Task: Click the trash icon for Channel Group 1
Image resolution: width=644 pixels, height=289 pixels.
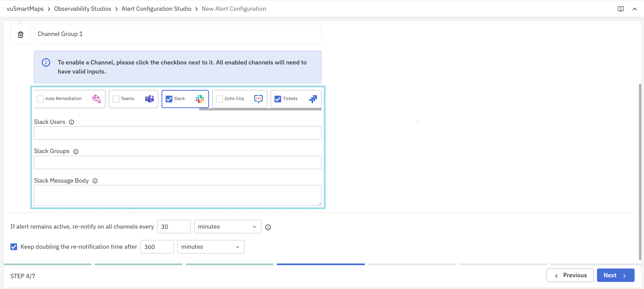Action: point(20,35)
